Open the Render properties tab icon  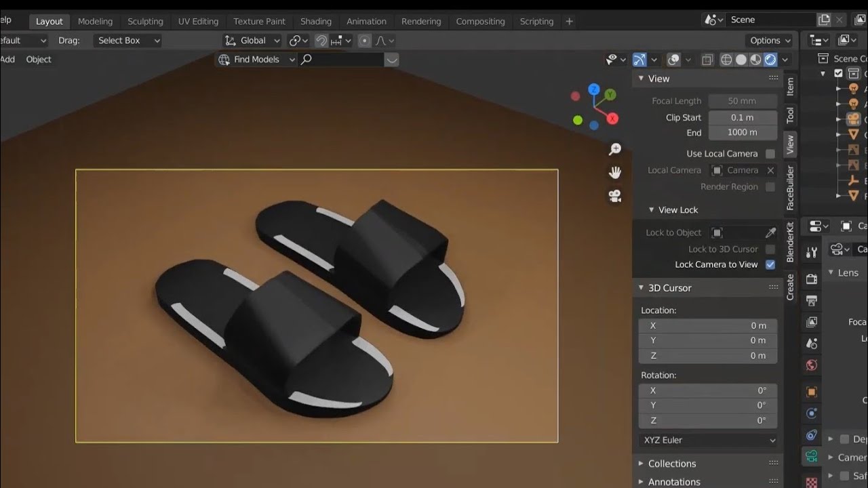[x=812, y=279]
